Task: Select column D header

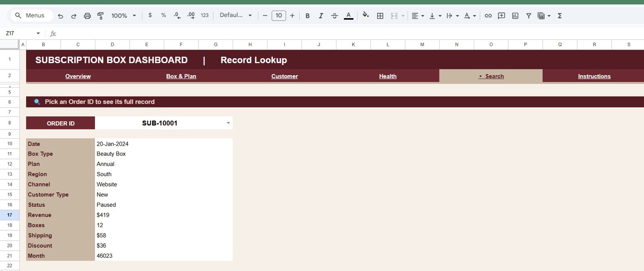Action: click(112, 45)
